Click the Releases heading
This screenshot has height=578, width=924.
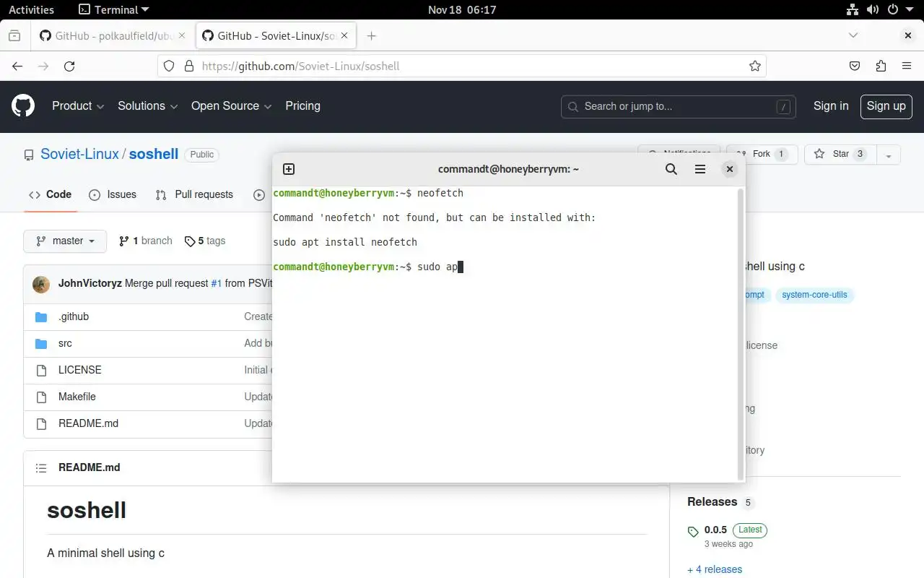712,501
